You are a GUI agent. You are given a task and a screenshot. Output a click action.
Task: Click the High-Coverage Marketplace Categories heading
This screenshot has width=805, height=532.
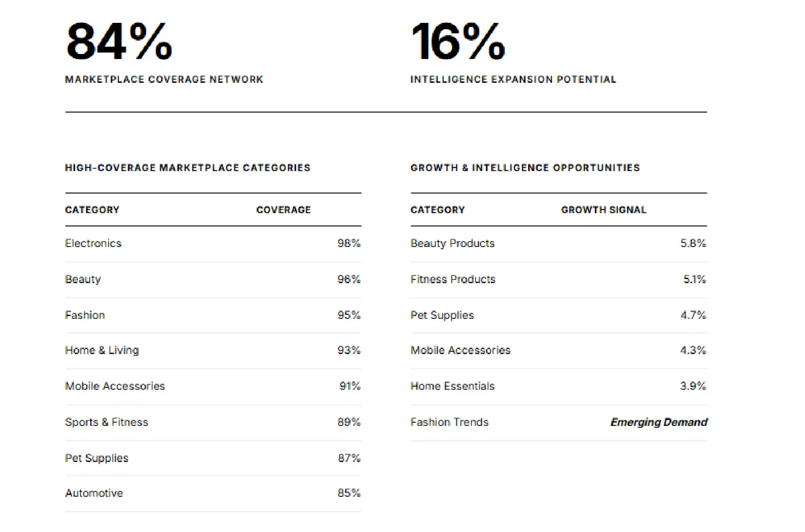pyautogui.click(x=188, y=168)
